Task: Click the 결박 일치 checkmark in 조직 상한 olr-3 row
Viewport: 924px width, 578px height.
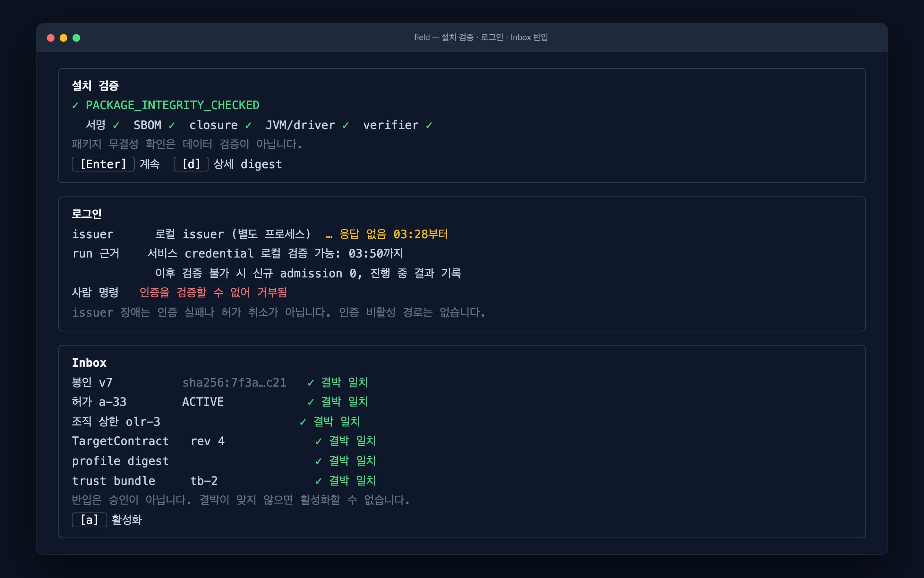Action: 303,422
